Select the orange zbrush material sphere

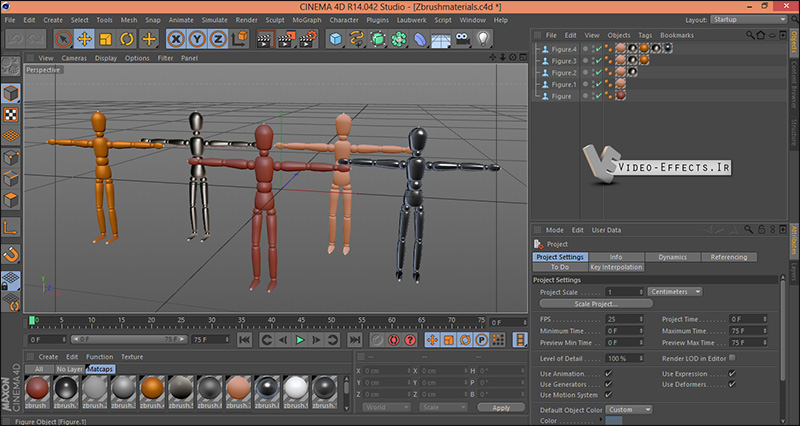(152, 388)
